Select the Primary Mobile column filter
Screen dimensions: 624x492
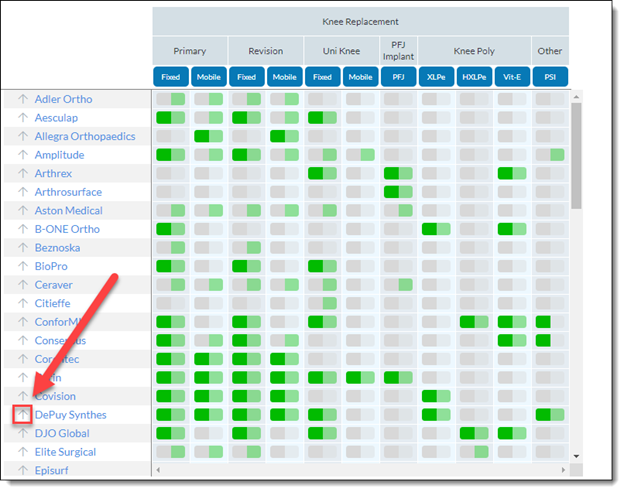point(209,77)
